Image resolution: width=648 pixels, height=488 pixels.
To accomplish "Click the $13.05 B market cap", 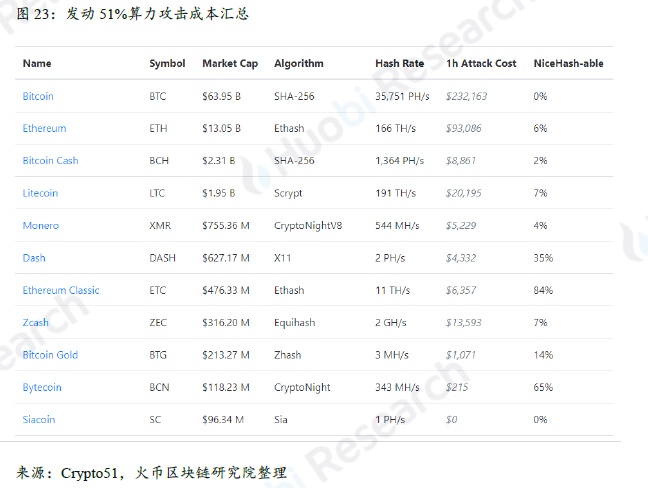I will (222, 129).
